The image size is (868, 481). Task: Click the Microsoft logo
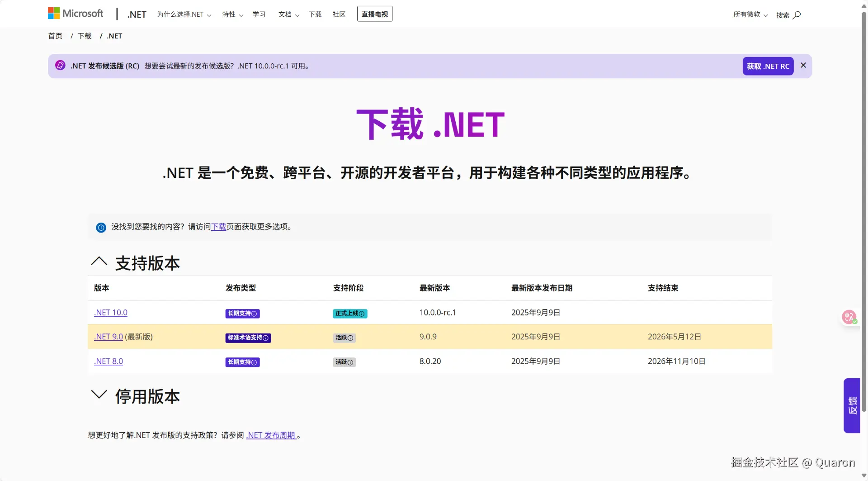pos(75,14)
